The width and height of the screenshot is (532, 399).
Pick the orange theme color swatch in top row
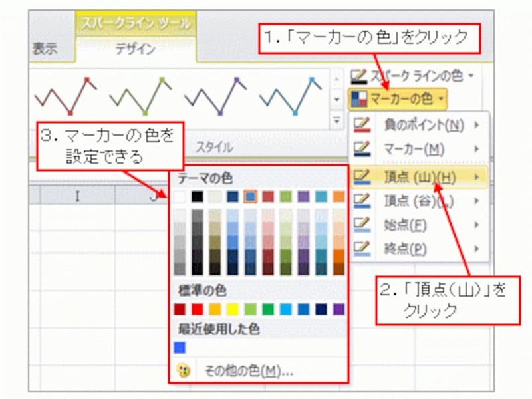coord(338,197)
